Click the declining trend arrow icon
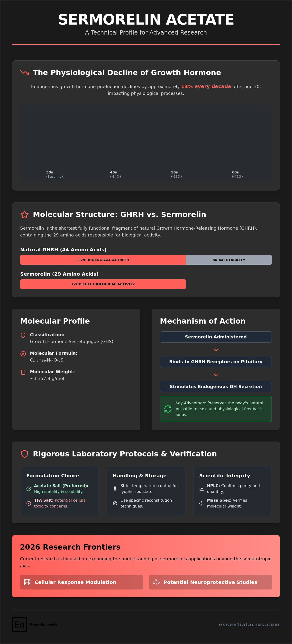Screen dimensions: 292x644 tap(25, 73)
